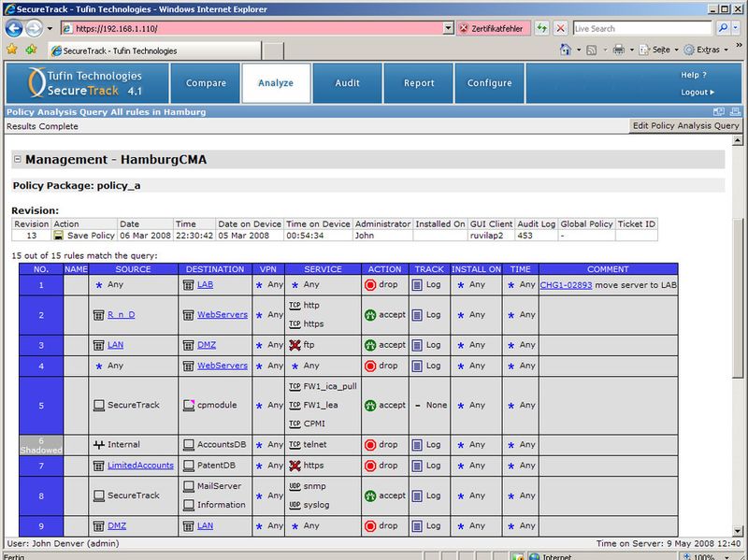Open the Seite menu dropdown
The height and width of the screenshot is (560, 748).
click(676, 50)
